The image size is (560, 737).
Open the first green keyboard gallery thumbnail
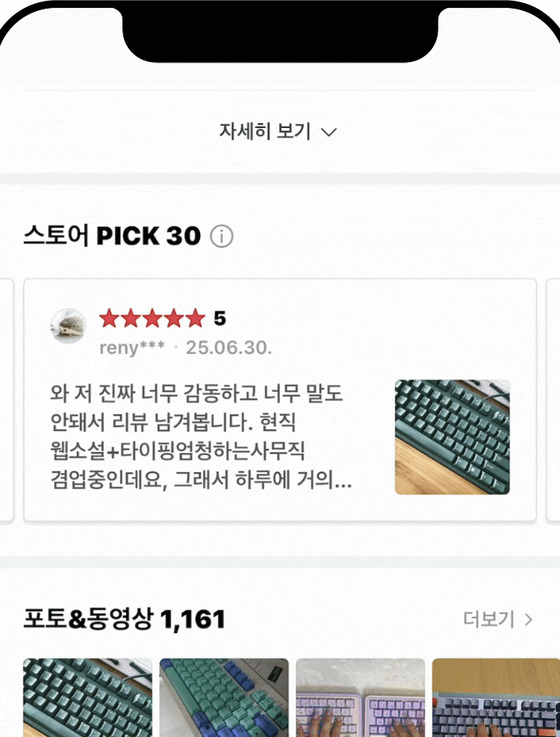click(x=88, y=697)
